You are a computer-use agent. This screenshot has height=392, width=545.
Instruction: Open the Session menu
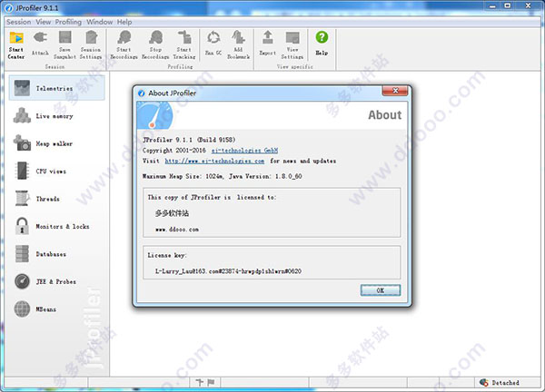(x=19, y=22)
